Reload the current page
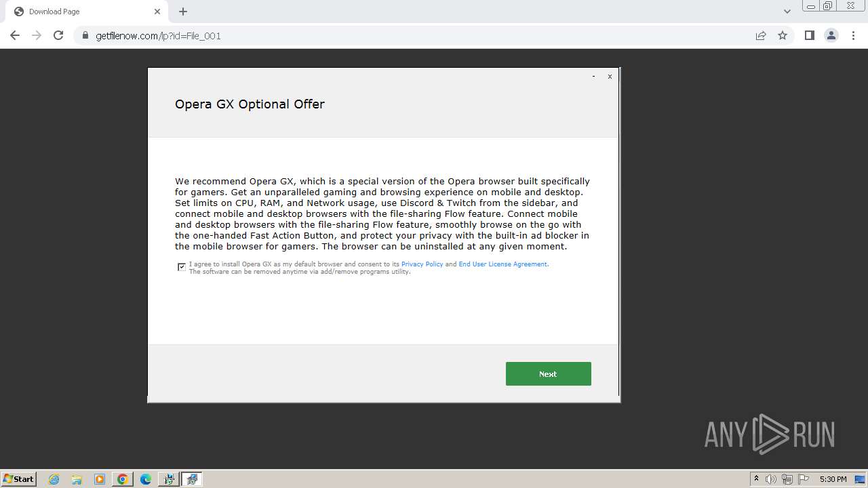Viewport: 868px width, 488px height. click(58, 35)
